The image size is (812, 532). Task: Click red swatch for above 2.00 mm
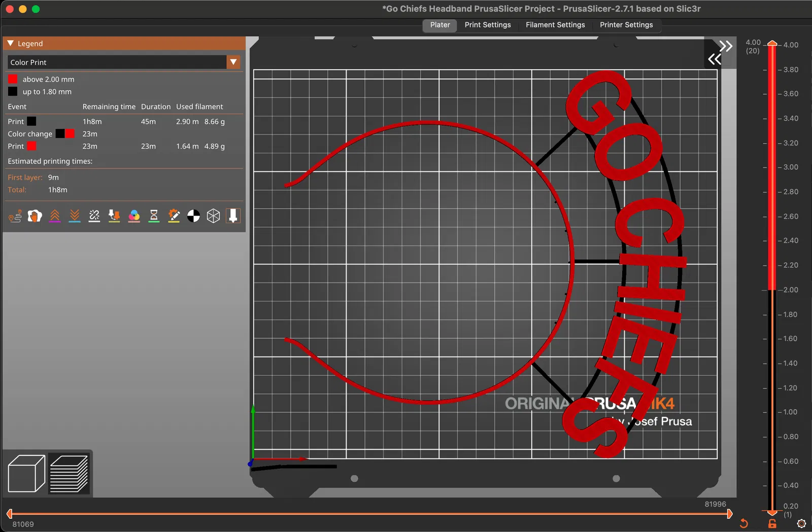13,79
